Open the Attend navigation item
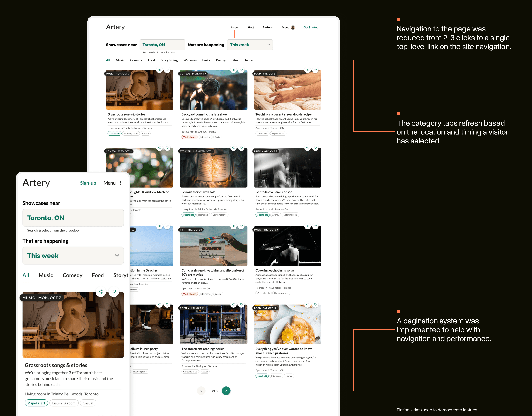This screenshot has width=532, height=416. [x=235, y=27]
